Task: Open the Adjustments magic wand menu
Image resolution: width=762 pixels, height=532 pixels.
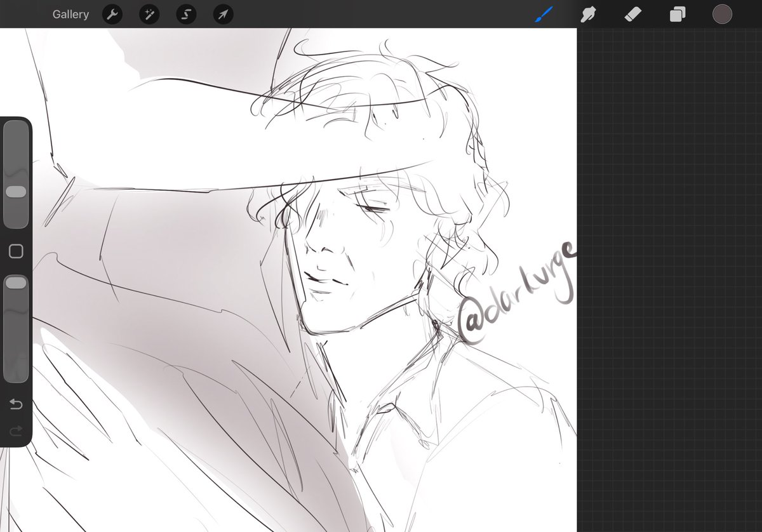Action: pos(149,14)
